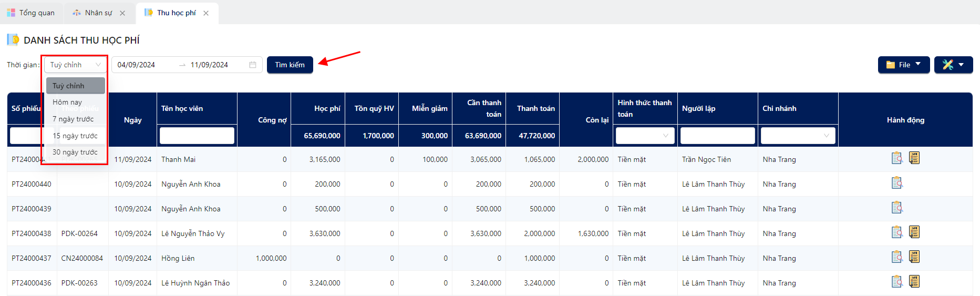Image resolution: width=980 pixels, height=296 pixels.
Task: Click voucher code CN24000084
Action: pos(82,258)
